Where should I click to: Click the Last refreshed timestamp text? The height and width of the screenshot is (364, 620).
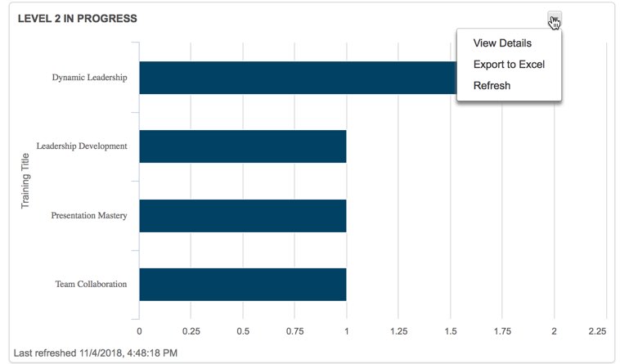pyautogui.click(x=97, y=353)
